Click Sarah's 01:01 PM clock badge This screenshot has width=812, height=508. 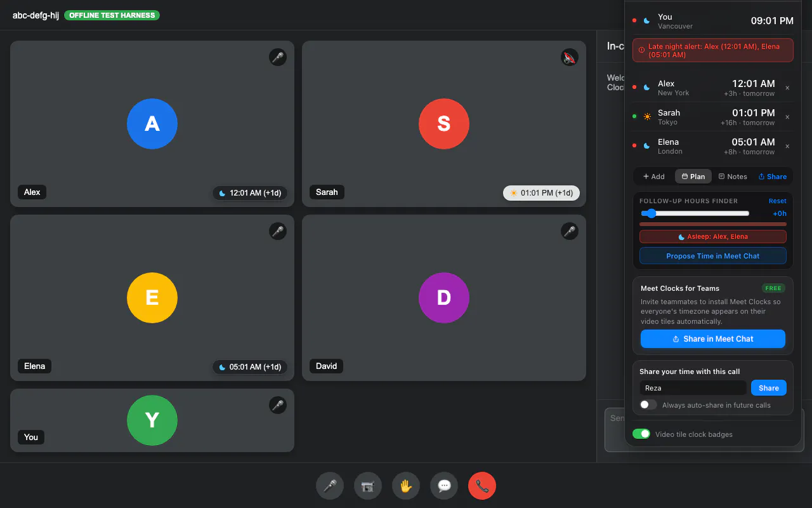[x=541, y=193]
